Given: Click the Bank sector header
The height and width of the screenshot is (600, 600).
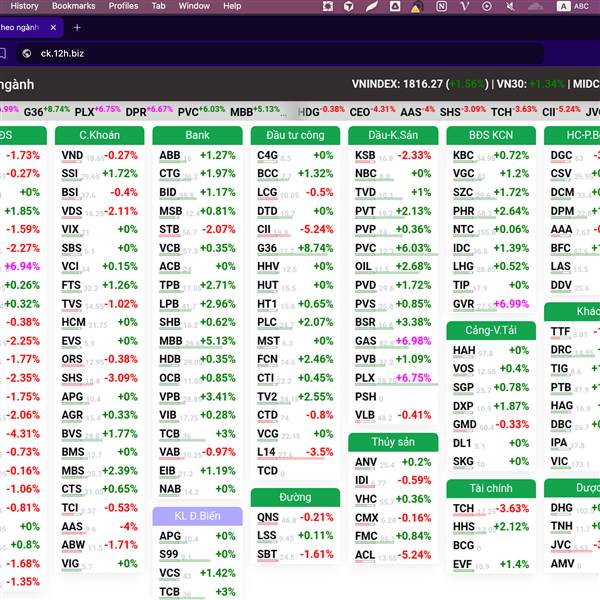Looking at the screenshot, I should tap(197, 135).
